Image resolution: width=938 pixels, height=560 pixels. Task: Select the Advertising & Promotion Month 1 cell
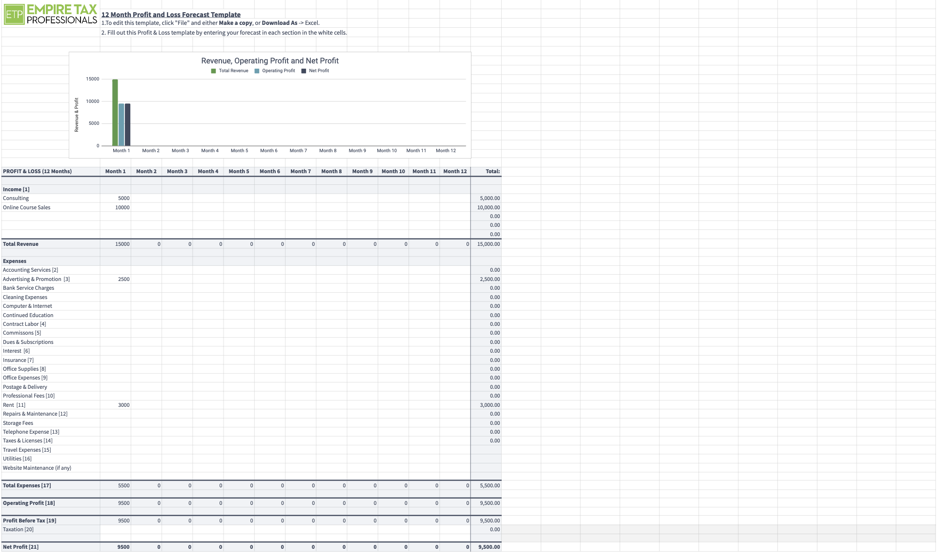pyautogui.click(x=116, y=279)
